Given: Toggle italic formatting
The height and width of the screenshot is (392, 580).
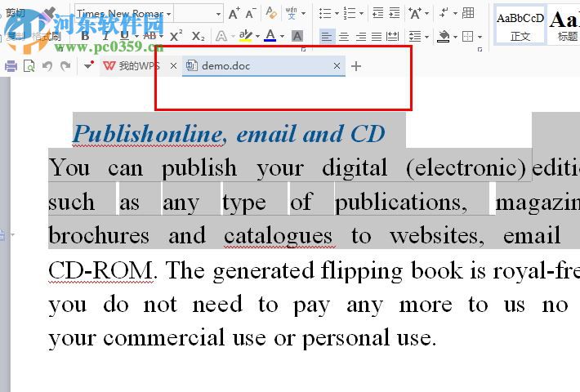Looking at the screenshot, I should [106, 36].
